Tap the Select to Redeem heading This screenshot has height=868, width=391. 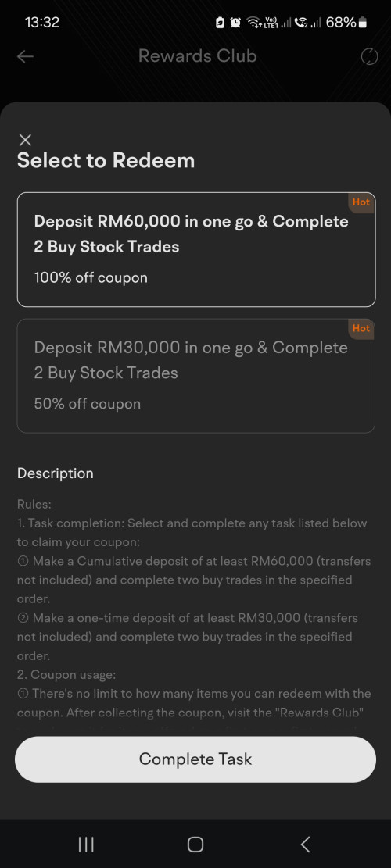(106, 160)
